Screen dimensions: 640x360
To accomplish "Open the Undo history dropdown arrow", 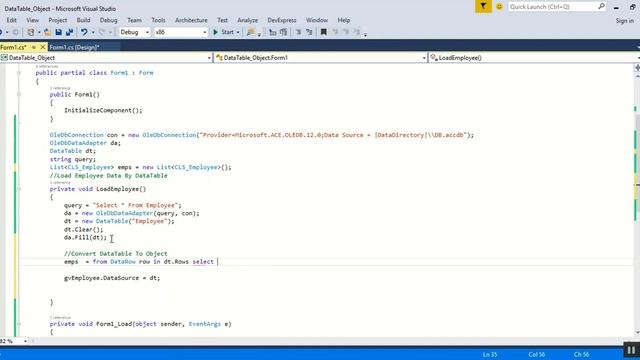I will click(93, 32).
